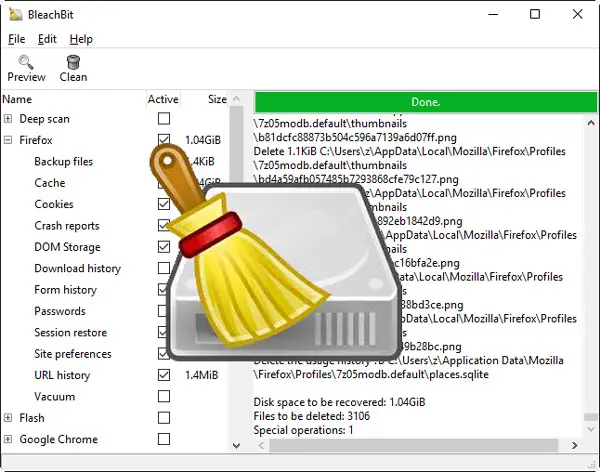The image size is (600, 472).
Task: Select the Site preferences item
Action: tap(73, 354)
